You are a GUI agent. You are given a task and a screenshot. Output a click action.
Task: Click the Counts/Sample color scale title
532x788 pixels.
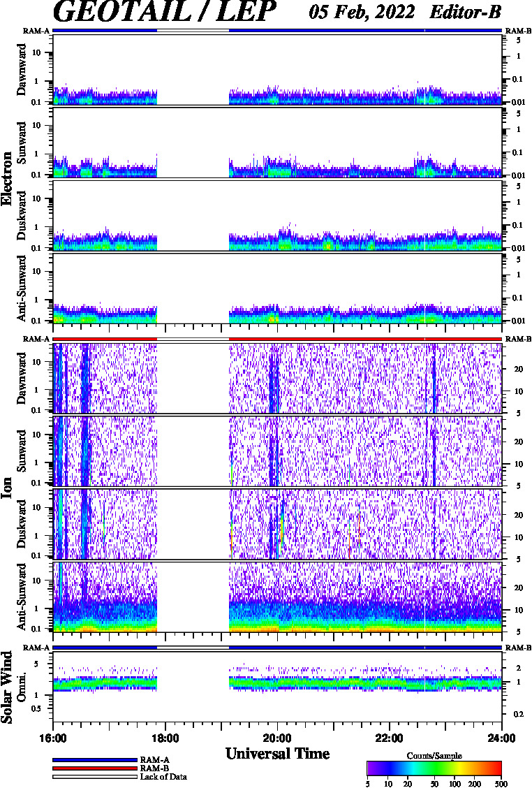point(434,756)
